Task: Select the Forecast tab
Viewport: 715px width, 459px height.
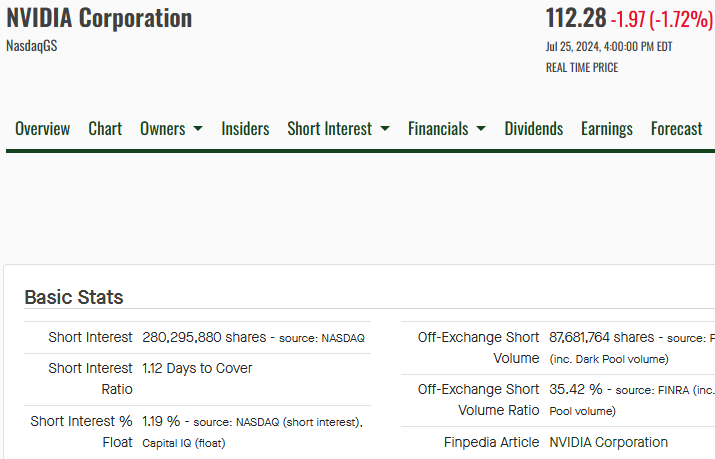Action: click(676, 129)
